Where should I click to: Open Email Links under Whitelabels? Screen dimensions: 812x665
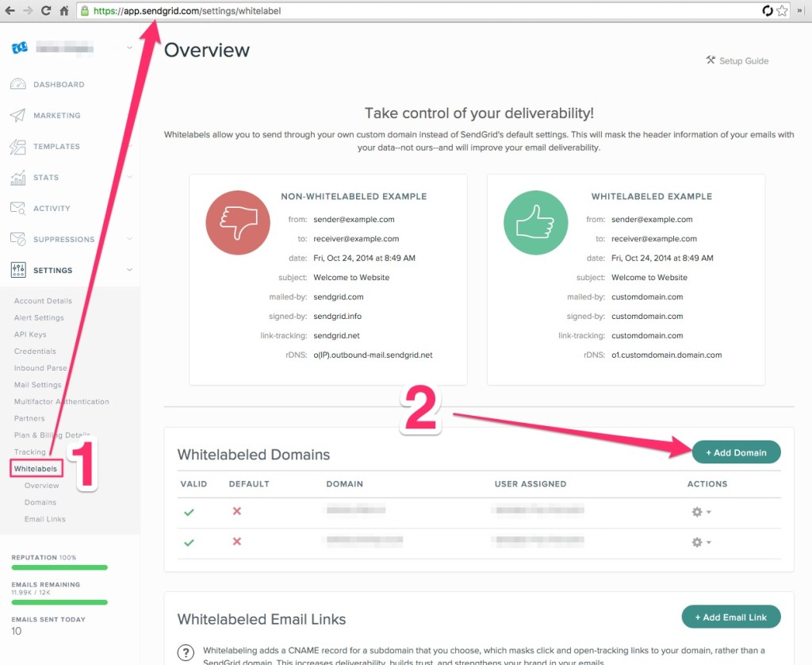click(x=45, y=519)
